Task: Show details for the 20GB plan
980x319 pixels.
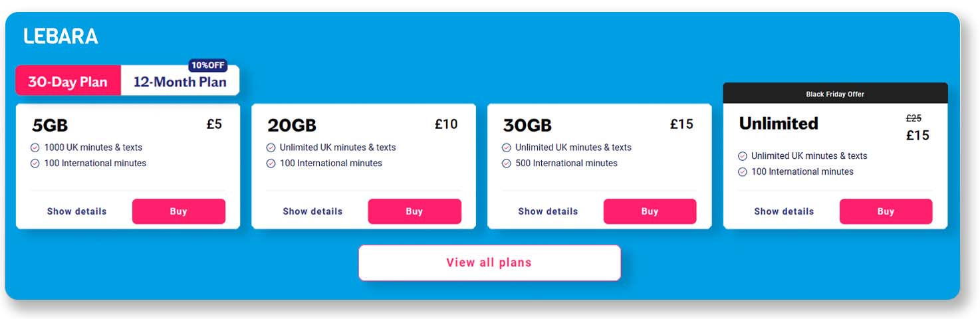Action: [312, 211]
